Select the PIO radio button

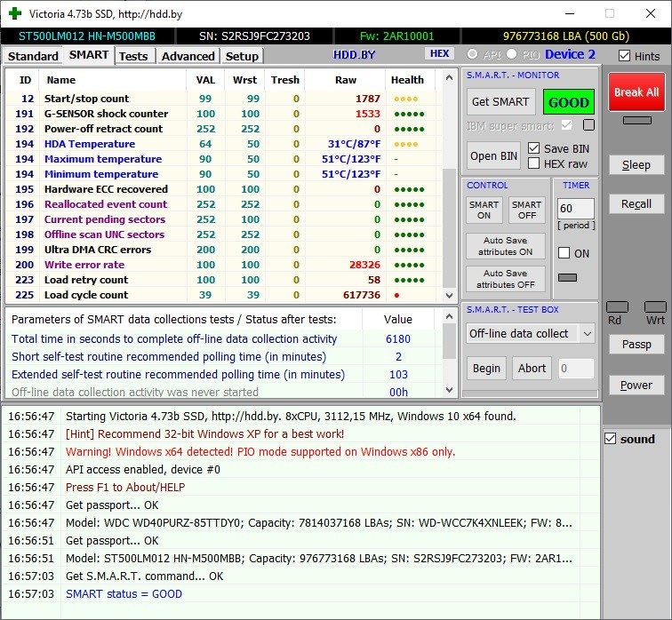point(511,54)
